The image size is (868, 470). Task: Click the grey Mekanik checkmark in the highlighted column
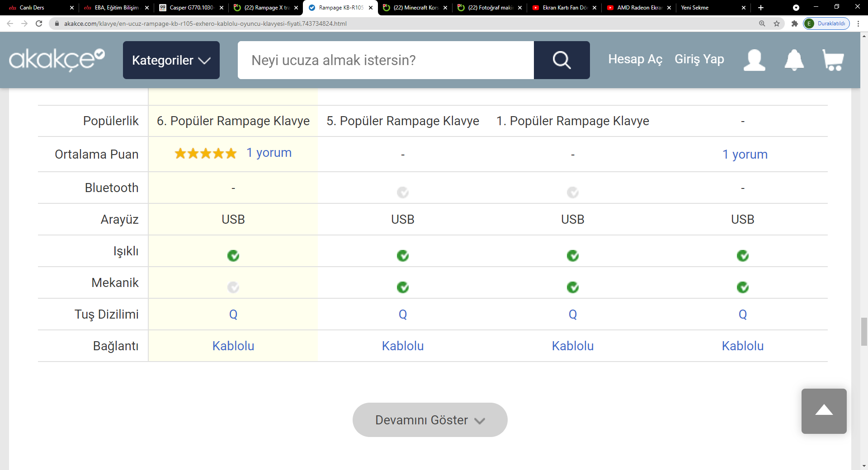(233, 287)
